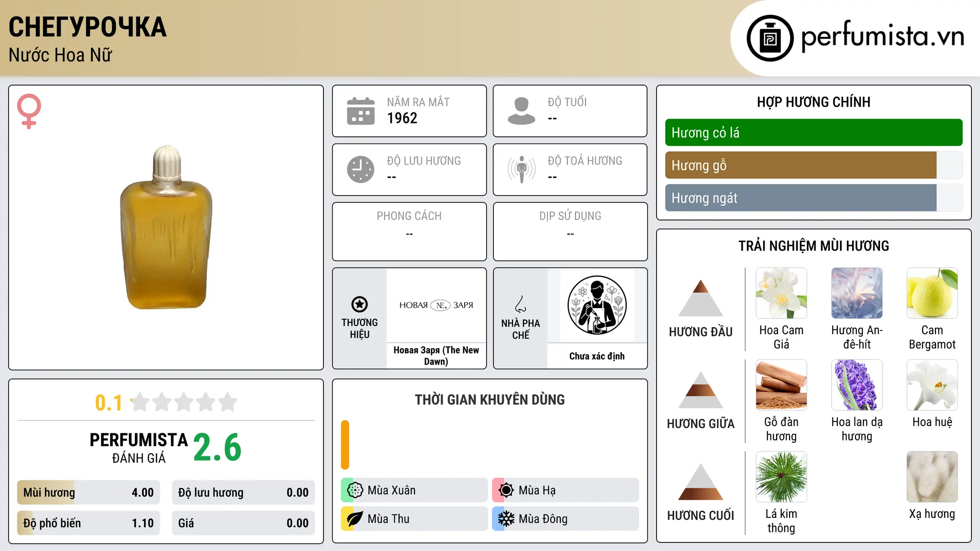Open the Hoa huệ note image

coord(932,385)
